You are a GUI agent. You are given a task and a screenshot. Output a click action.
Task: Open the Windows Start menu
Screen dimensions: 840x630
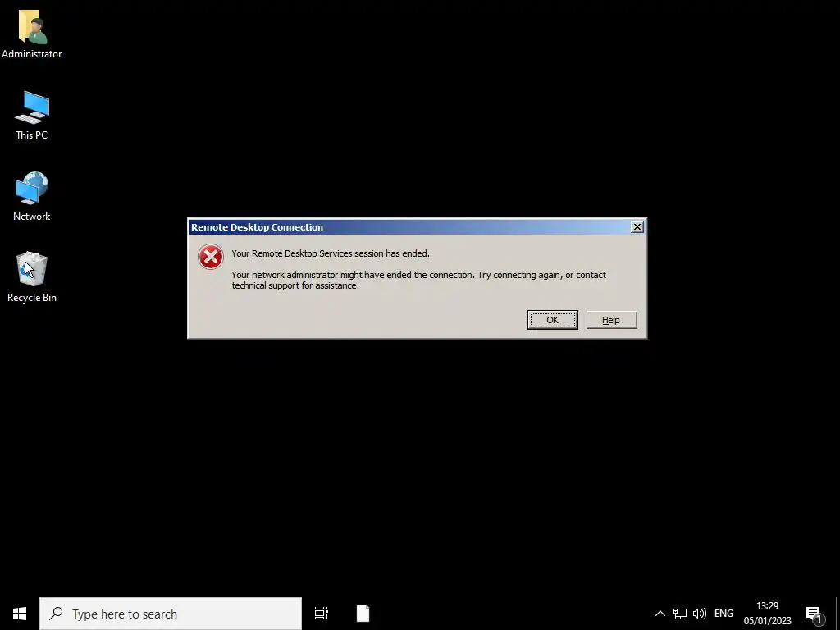click(20, 614)
